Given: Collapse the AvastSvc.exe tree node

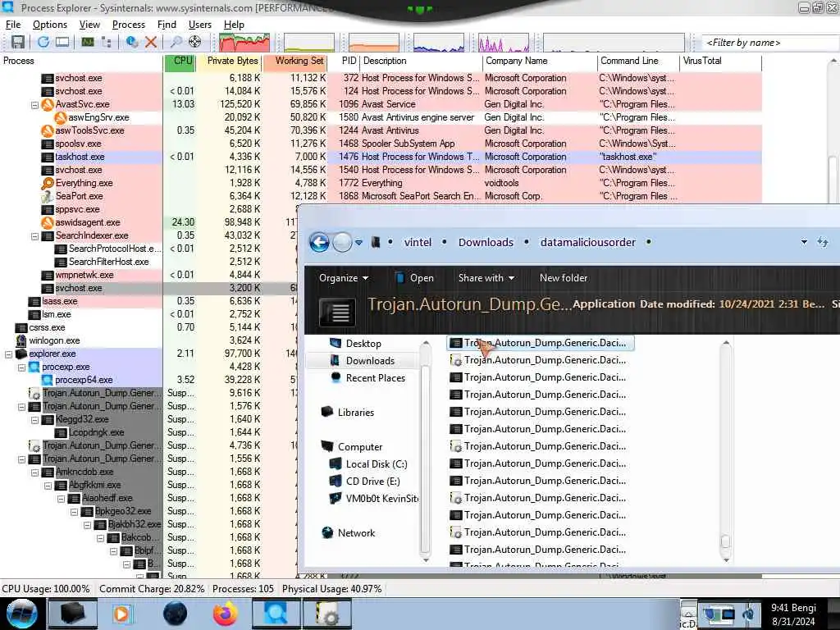Looking at the screenshot, I should click(x=34, y=105).
